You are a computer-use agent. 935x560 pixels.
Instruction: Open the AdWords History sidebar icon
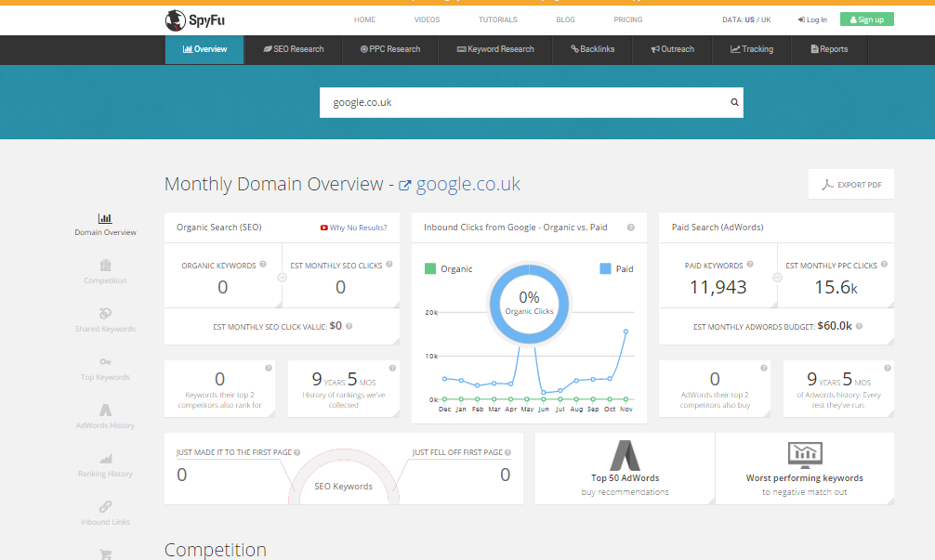pyautogui.click(x=105, y=410)
